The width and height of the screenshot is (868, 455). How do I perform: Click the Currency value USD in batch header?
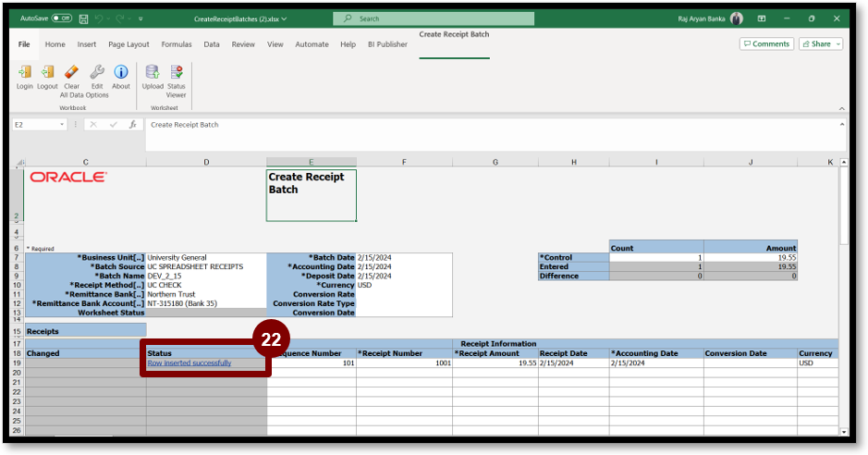[404, 285]
